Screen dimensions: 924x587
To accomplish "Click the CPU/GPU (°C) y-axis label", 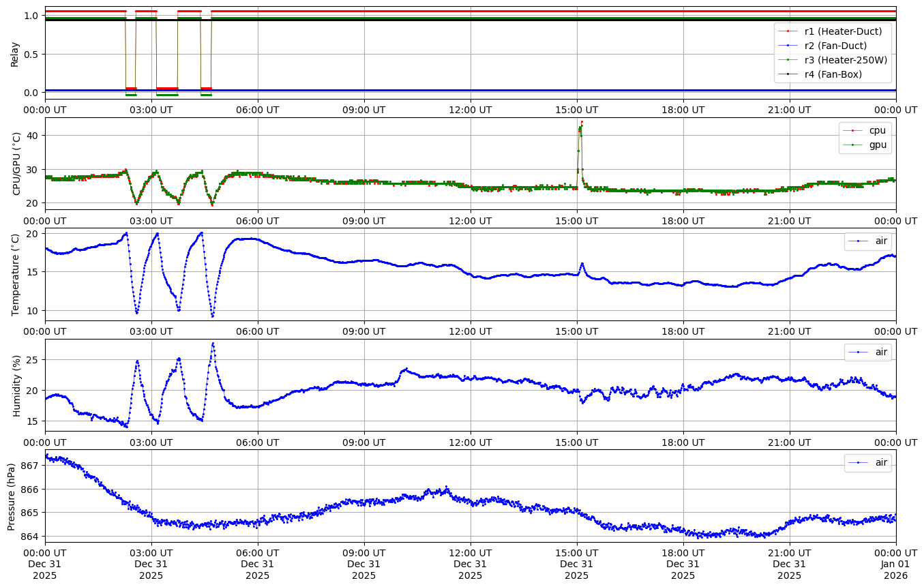I will 15,164.
